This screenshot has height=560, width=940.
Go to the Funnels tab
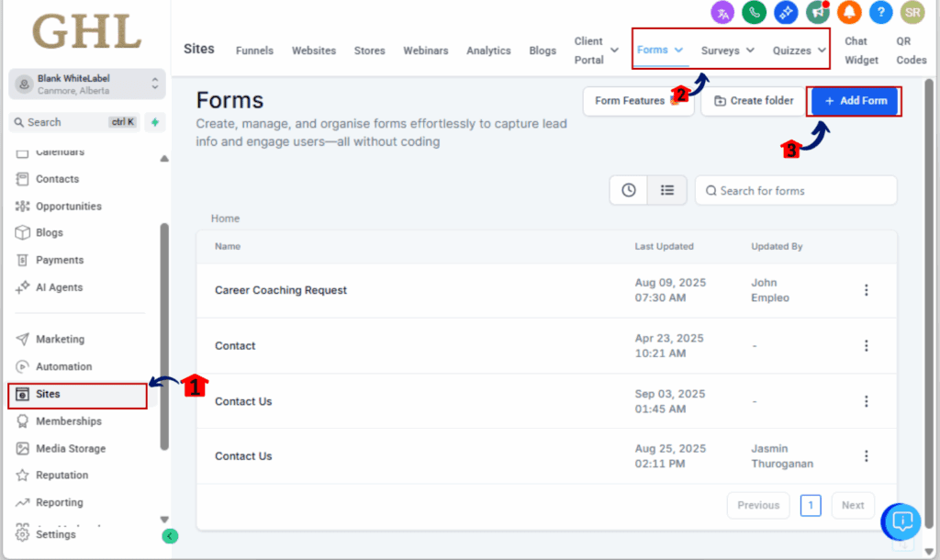click(x=254, y=50)
